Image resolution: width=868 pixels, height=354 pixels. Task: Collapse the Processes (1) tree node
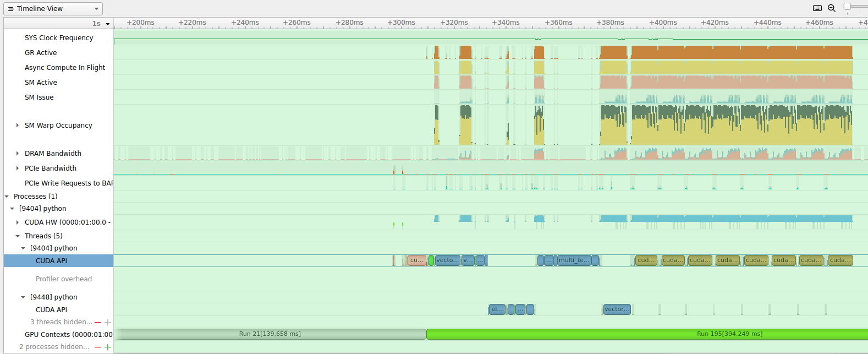[7, 197]
